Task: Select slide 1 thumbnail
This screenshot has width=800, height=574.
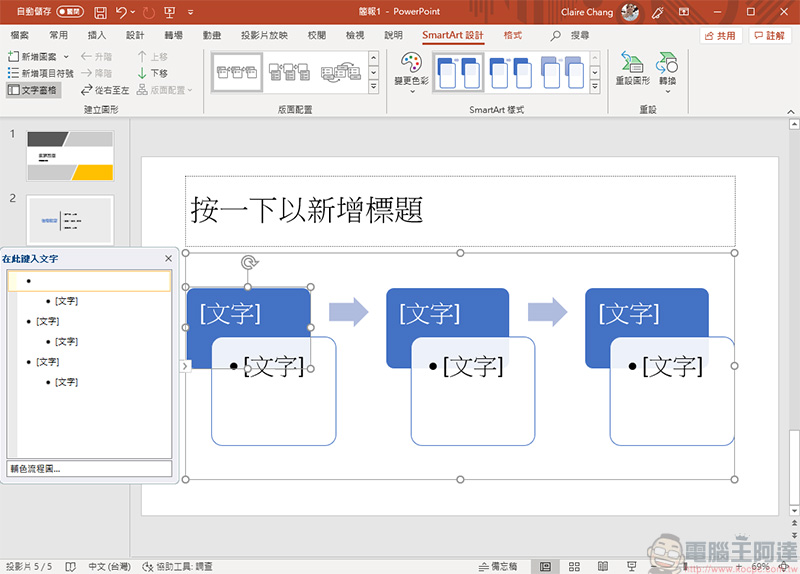Action: point(70,156)
